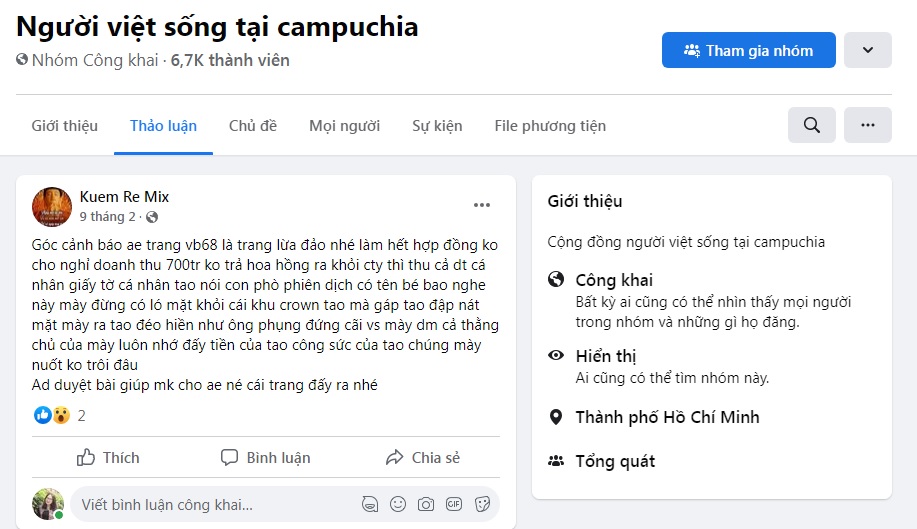The width and height of the screenshot is (917, 529).
Task: View the post's like and wow reactions
Action: [x=51, y=415]
